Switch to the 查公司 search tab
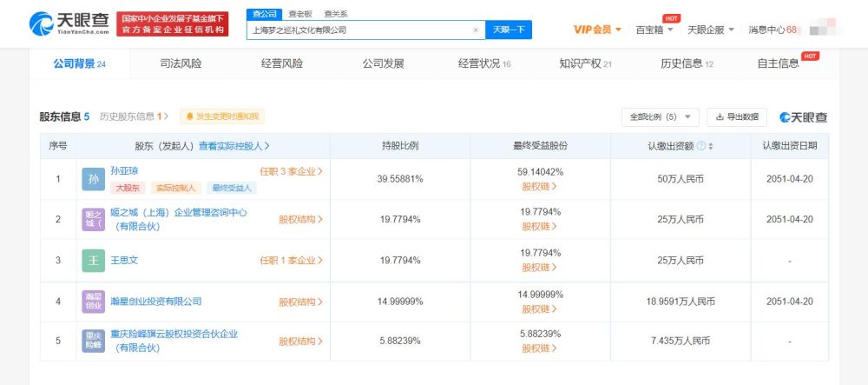 264,14
